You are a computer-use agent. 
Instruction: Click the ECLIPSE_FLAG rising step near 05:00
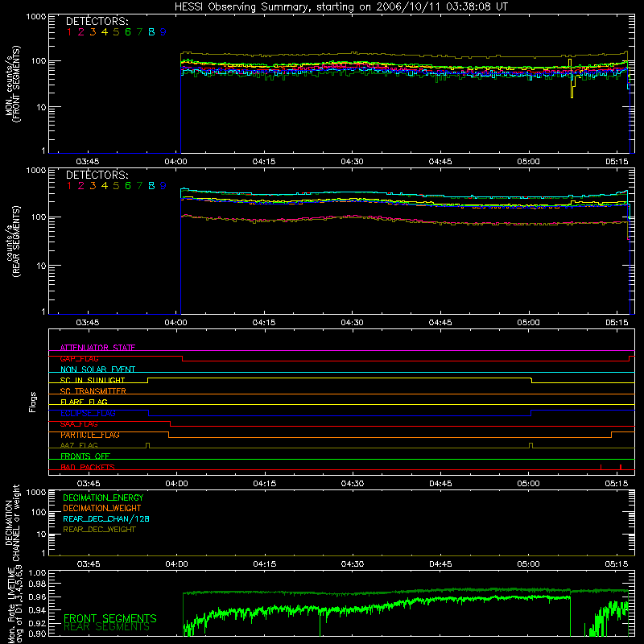click(531, 413)
